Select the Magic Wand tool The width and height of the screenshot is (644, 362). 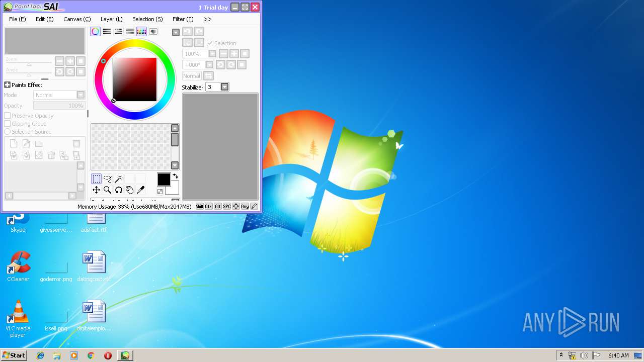[x=118, y=179]
